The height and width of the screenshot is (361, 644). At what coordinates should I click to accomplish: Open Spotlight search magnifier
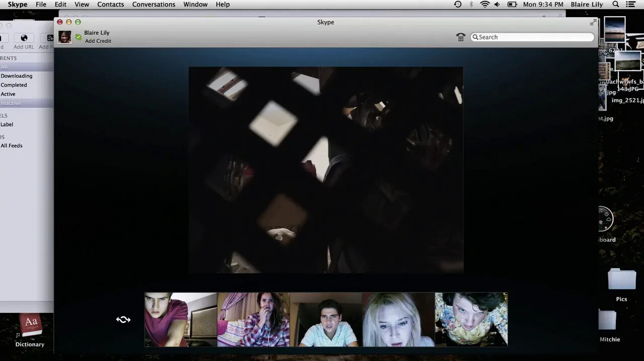click(x=615, y=5)
